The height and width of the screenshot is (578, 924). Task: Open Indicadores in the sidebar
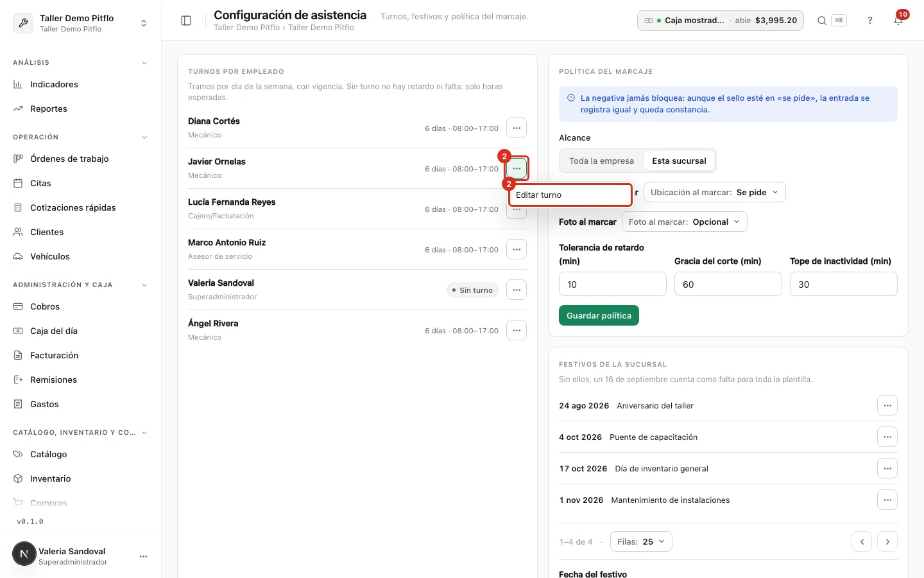point(80,84)
